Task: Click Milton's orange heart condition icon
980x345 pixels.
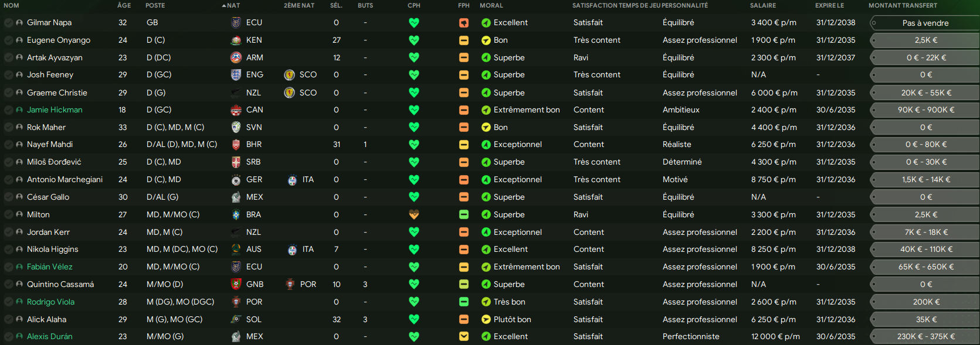Action: [413, 215]
